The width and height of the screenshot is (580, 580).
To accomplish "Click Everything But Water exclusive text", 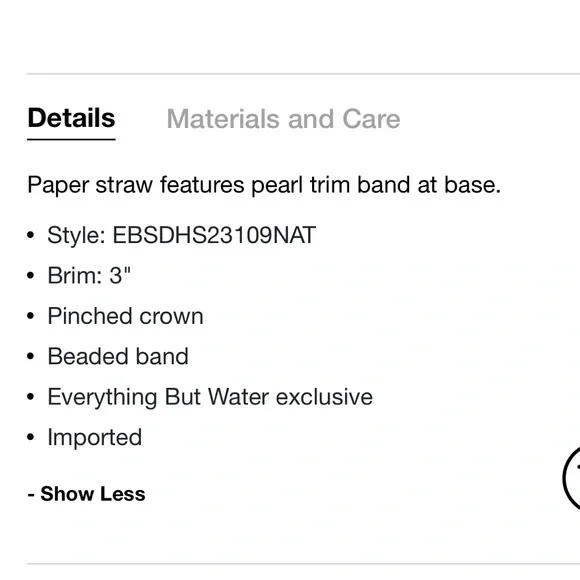I will [210, 397].
